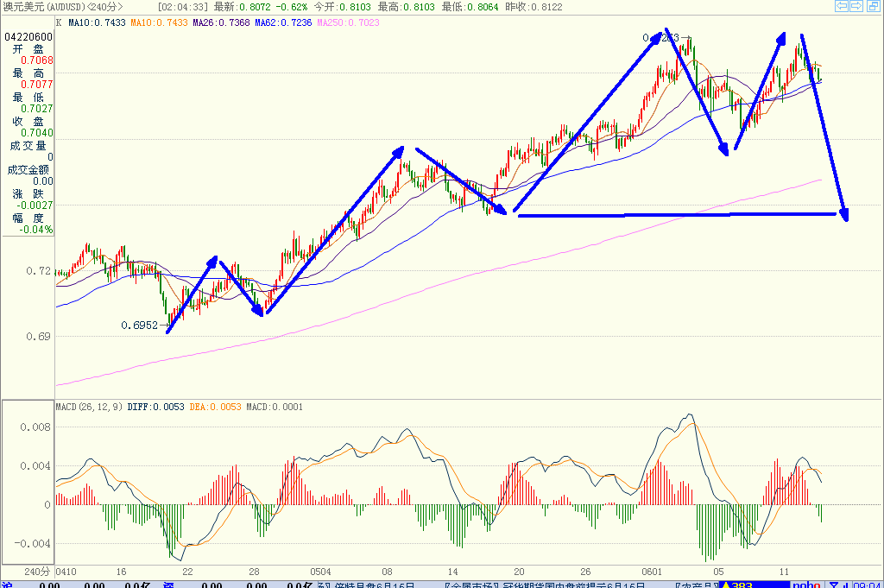The height and width of the screenshot is (588, 884).
Task: Click the 昨收:0.8122 previous close value
Action: pyautogui.click(x=534, y=7)
